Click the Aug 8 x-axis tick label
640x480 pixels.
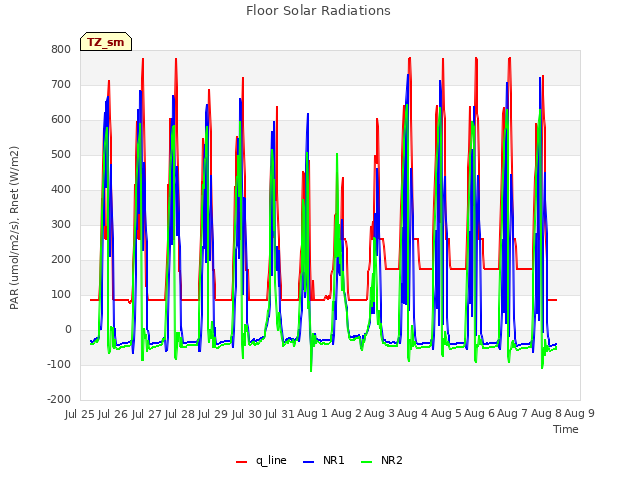point(546,413)
